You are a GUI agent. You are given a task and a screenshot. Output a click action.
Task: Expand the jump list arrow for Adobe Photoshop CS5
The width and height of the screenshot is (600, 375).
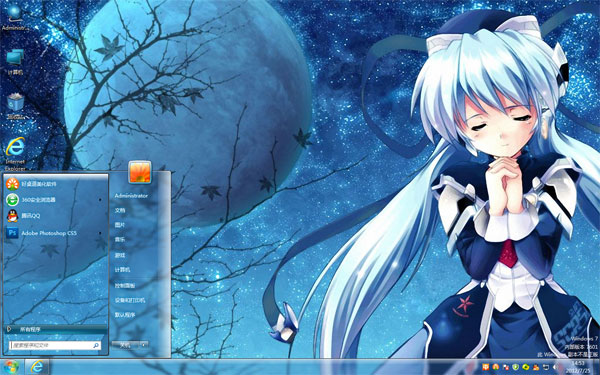pos(100,233)
